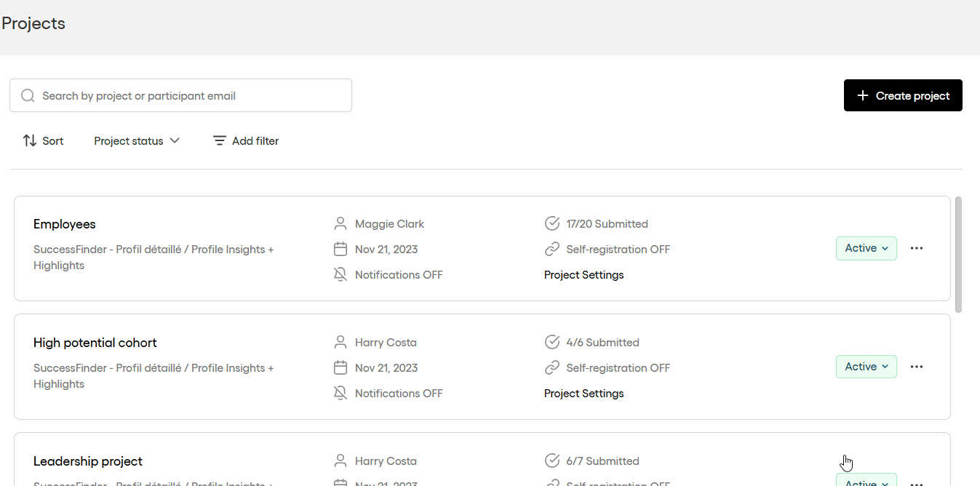The width and height of the screenshot is (980, 486).
Task: Click the Maggie Clark owner name
Action: (x=389, y=224)
